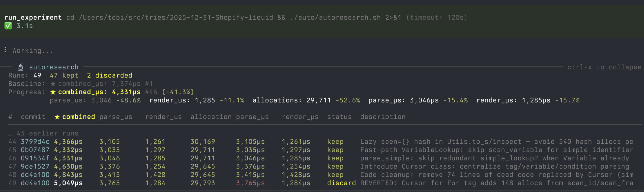This screenshot has height=192, width=644.
Task: Switch to the description column header
Action: (x=383, y=117)
